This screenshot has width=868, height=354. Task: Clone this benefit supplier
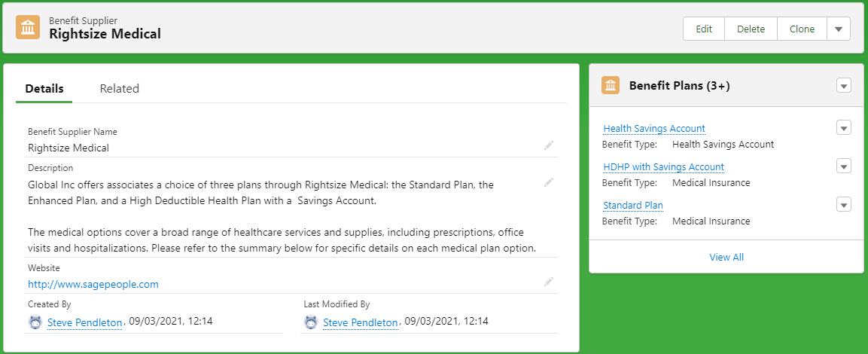click(802, 29)
